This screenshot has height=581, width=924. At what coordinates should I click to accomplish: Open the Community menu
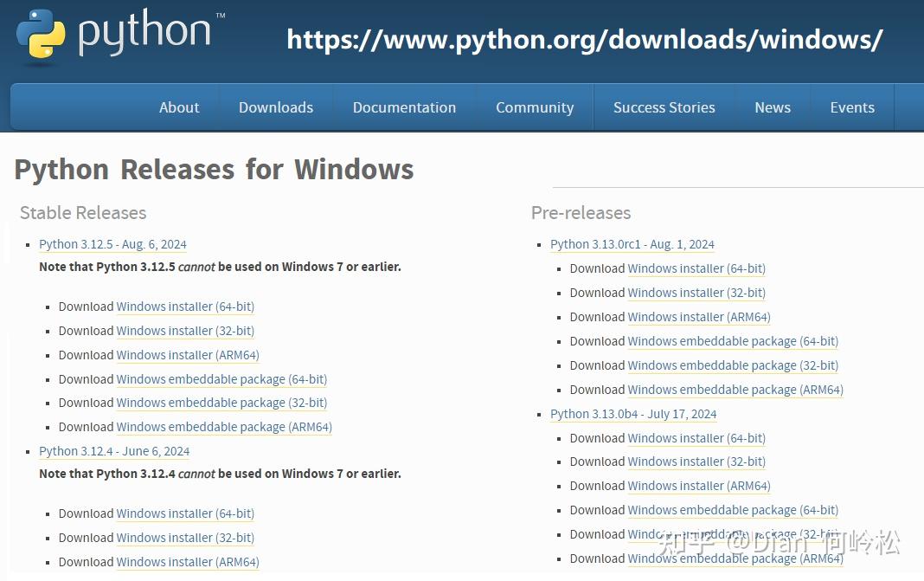534,107
